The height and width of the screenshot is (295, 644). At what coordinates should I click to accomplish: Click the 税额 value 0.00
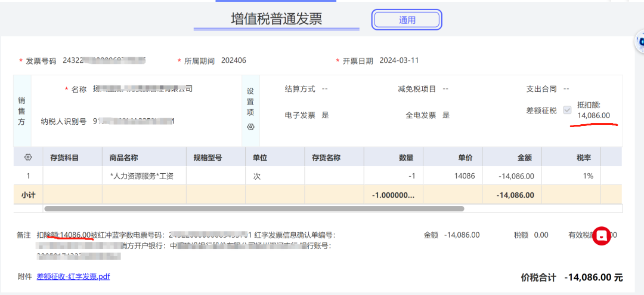pyautogui.click(x=541, y=235)
